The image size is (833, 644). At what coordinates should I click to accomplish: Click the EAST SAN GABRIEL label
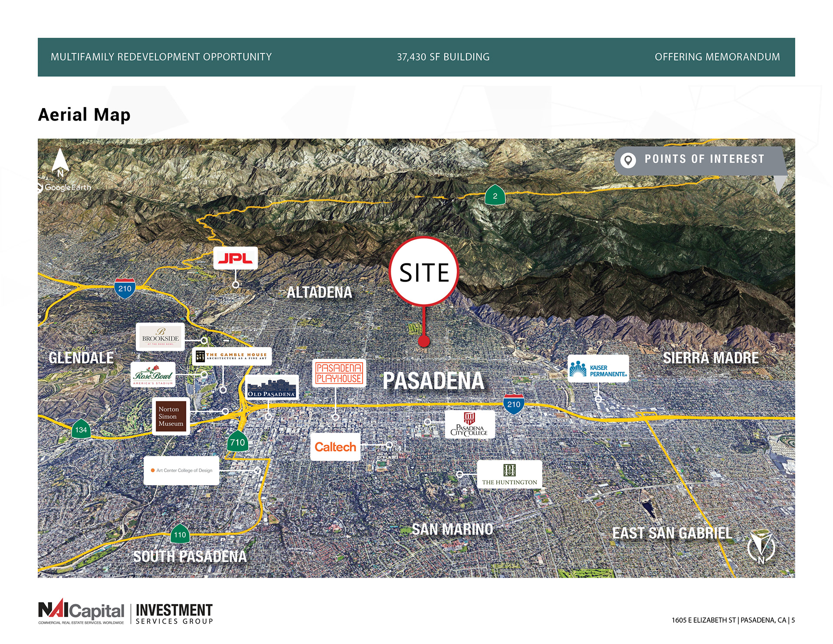pyautogui.click(x=672, y=533)
